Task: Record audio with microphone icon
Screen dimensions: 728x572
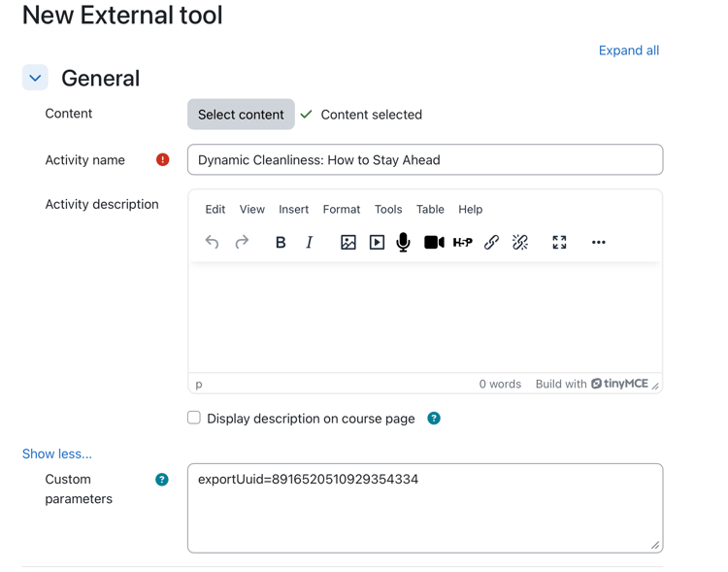Action: (404, 242)
